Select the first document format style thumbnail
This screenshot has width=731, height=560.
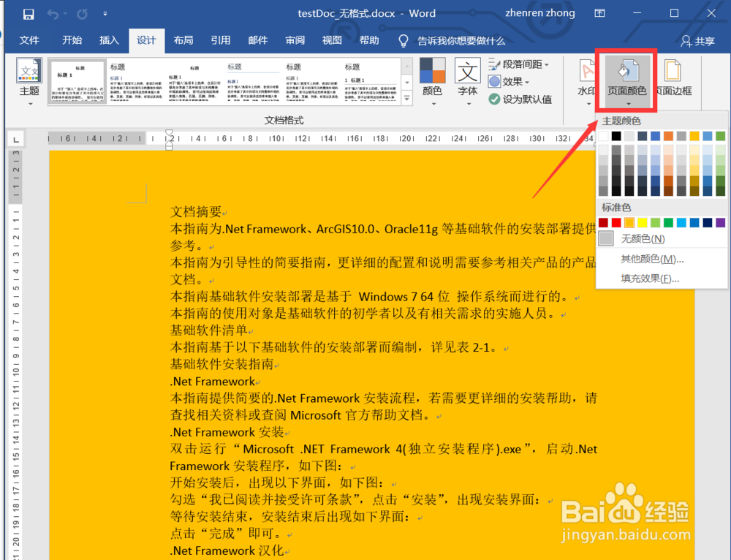click(x=77, y=80)
